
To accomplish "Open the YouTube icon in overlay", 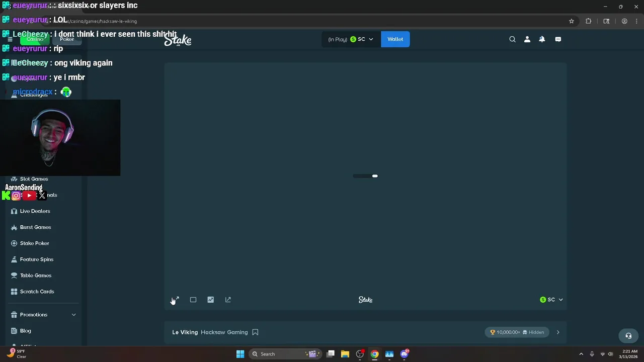I will coord(29,196).
